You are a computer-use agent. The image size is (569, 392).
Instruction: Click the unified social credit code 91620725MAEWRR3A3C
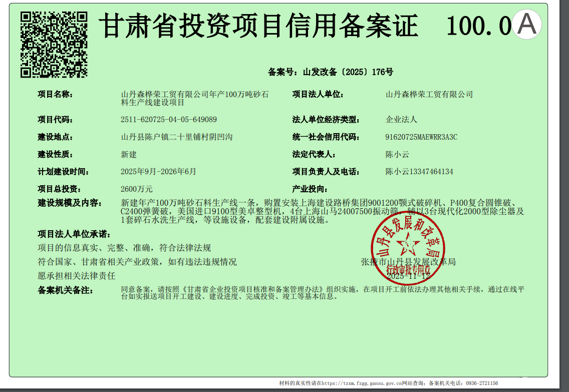[421, 137]
